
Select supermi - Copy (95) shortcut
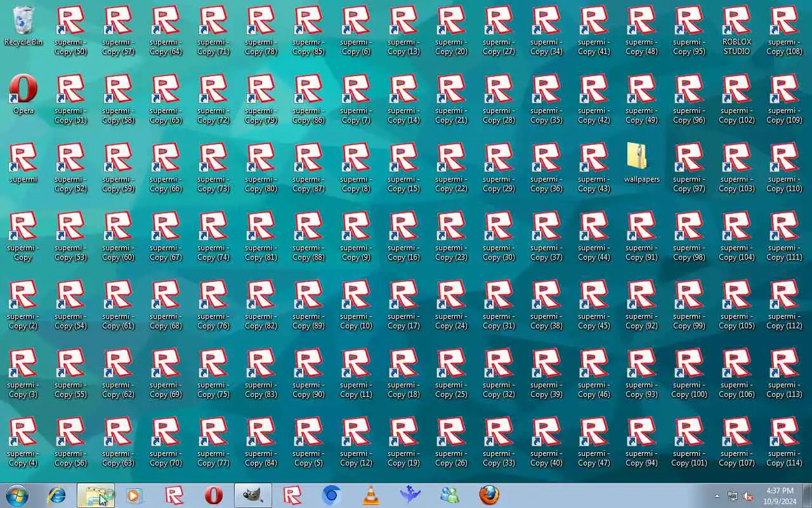[x=690, y=30]
